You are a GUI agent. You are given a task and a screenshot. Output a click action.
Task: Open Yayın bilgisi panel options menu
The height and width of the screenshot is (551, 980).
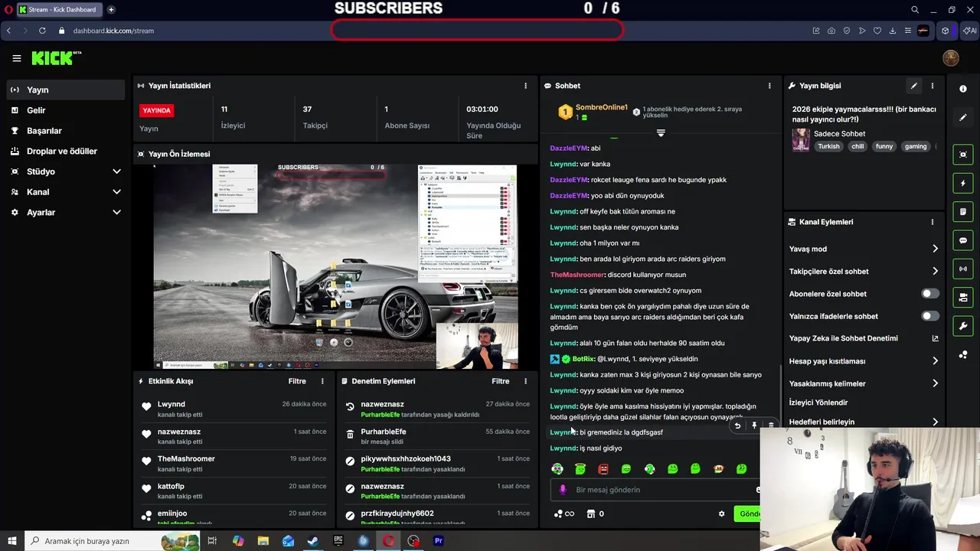pos(932,86)
